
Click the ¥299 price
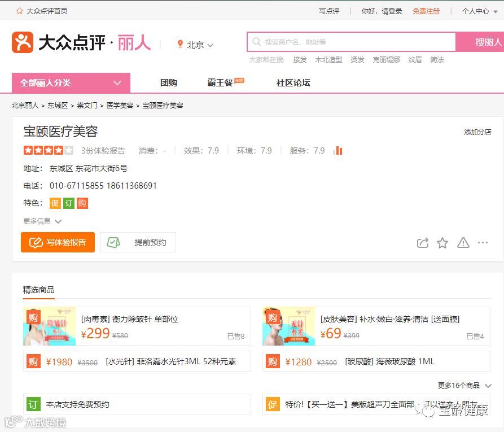(x=95, y=334)
